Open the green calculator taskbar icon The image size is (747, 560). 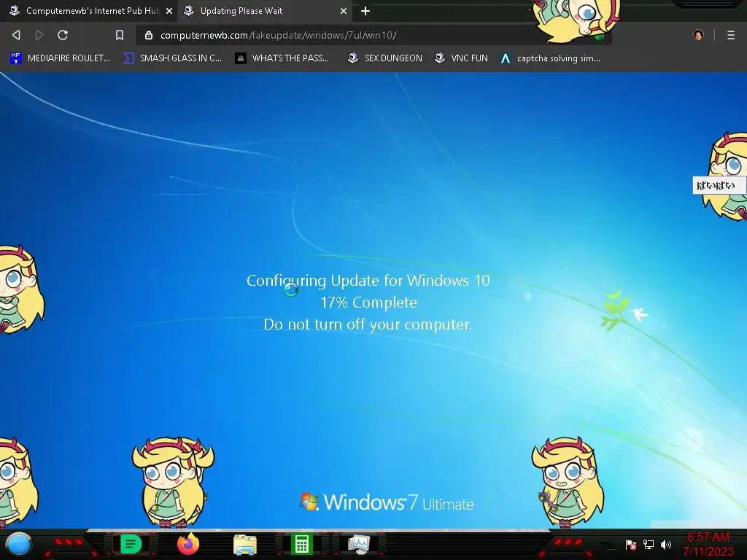click(x=301, y=544)
